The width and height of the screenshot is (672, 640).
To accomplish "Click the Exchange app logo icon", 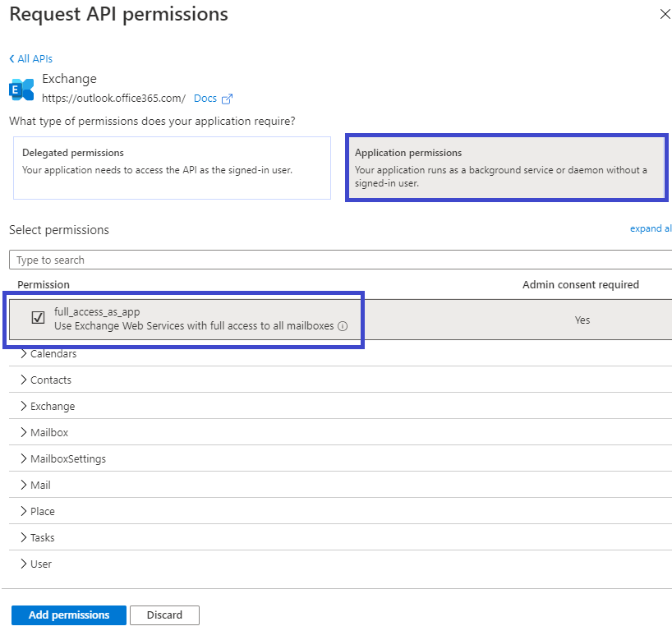I will point(21,89).
